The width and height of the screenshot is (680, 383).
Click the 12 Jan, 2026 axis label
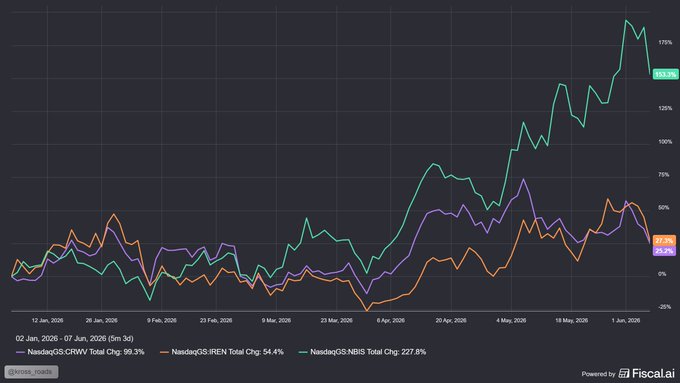pyautogui.click(x=47, y=321)
